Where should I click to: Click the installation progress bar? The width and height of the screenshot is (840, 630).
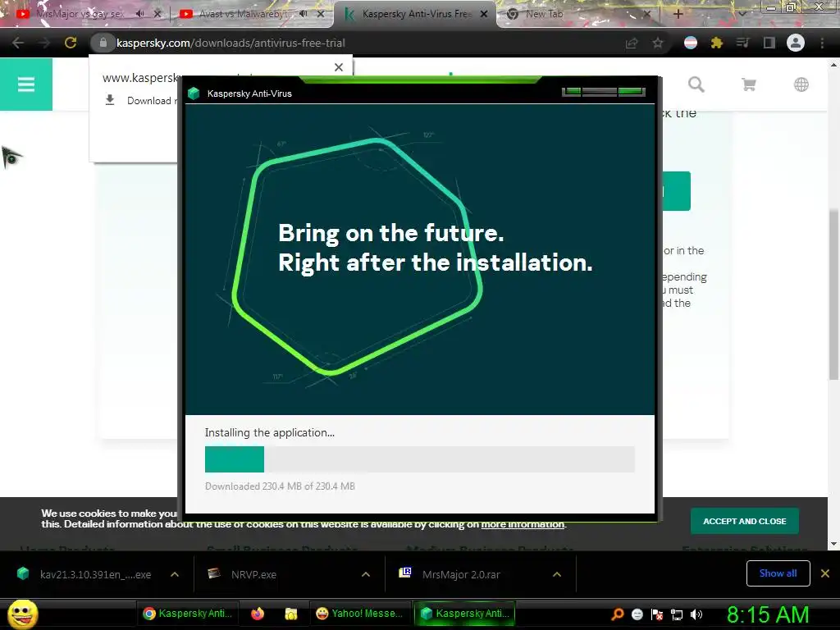419,459
